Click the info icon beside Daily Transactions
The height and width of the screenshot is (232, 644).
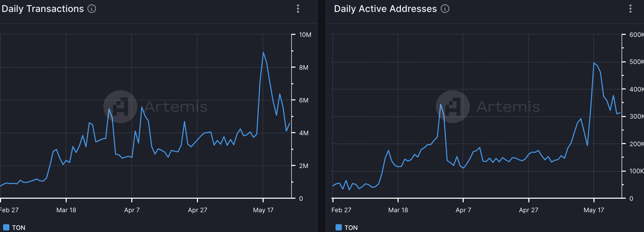92,9
